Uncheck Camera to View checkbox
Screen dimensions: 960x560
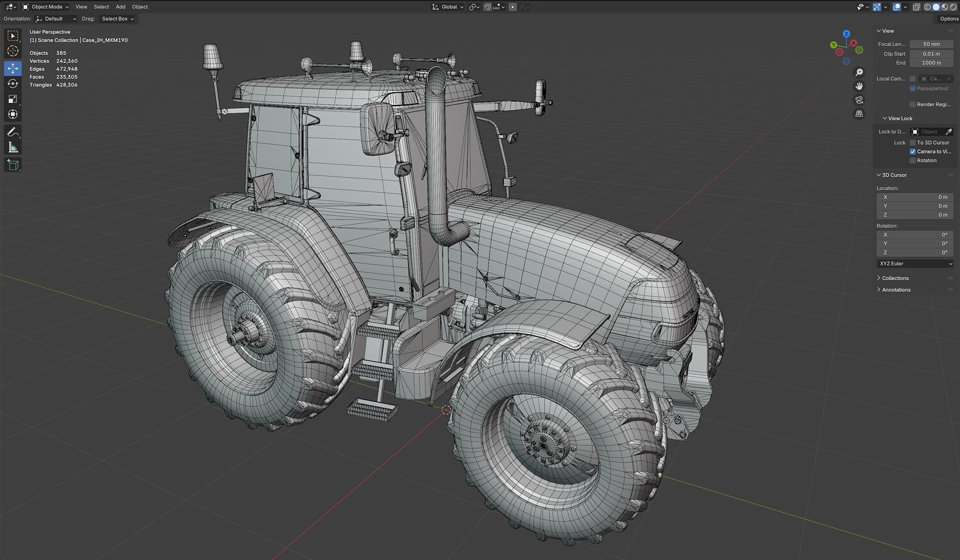(913, 152)
